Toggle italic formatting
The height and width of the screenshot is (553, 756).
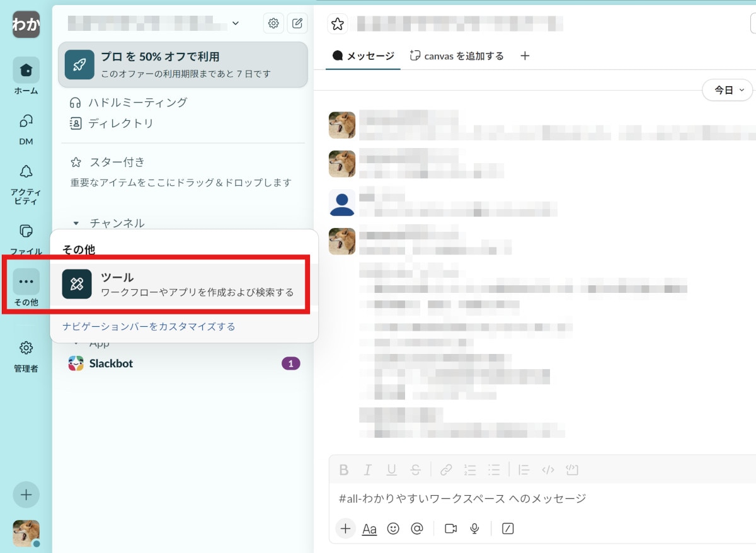tap(368, 470)
